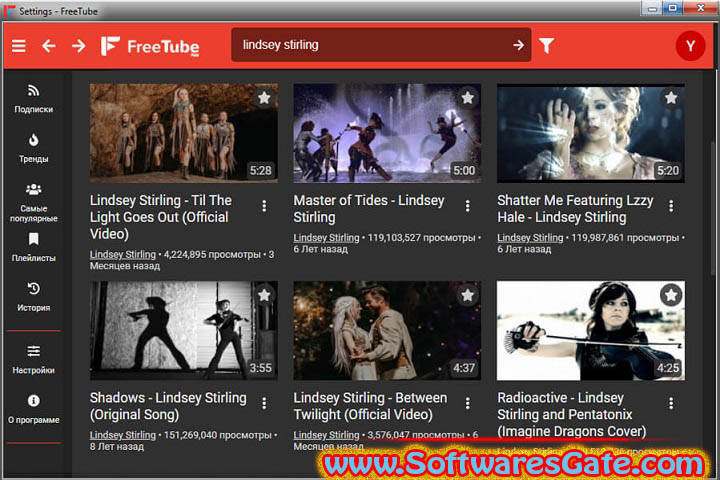This screenshot has width=720, height=480.
Task: Open О программе about page
Action: coord(34,409)
